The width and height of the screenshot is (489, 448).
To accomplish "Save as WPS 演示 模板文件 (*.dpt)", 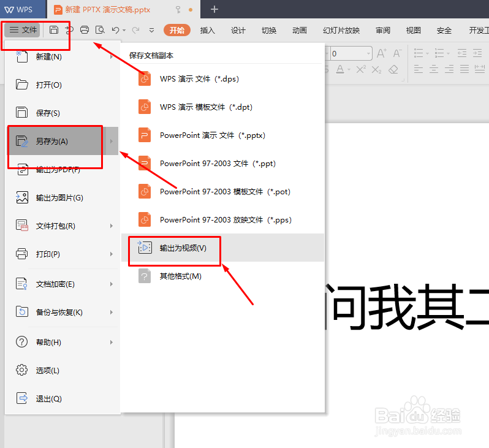I will coord(222,107).
